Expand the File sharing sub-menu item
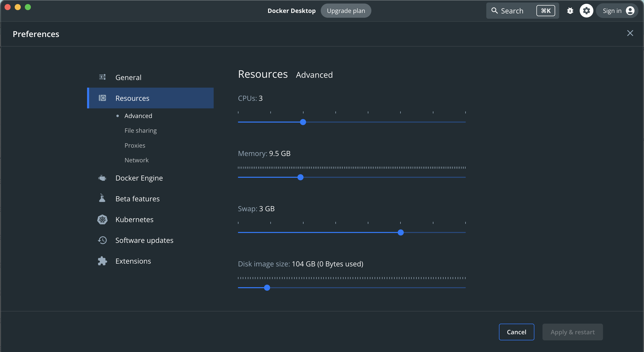This screenshot has height=352, width=644. coord(140,130)
